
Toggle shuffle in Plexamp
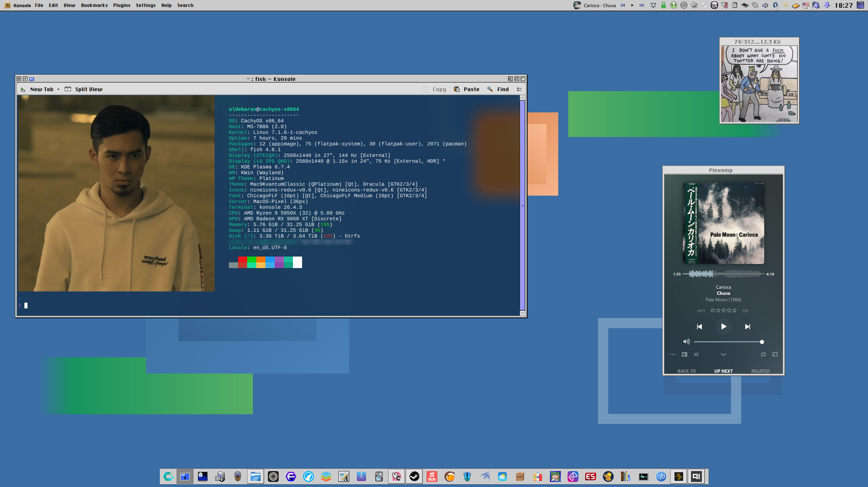pos(696,354)
